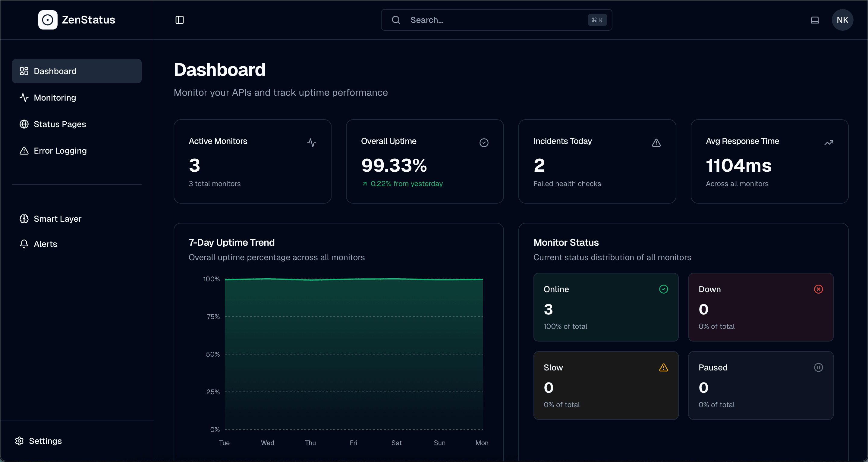
Task: Click the bell icon for Alerts
Action: [x=24, y=244]
